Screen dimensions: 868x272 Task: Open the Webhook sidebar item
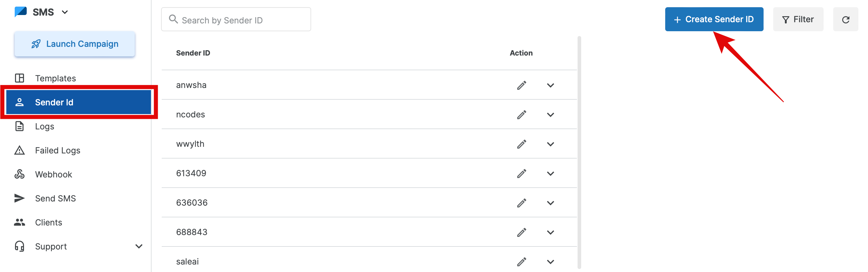53,174
